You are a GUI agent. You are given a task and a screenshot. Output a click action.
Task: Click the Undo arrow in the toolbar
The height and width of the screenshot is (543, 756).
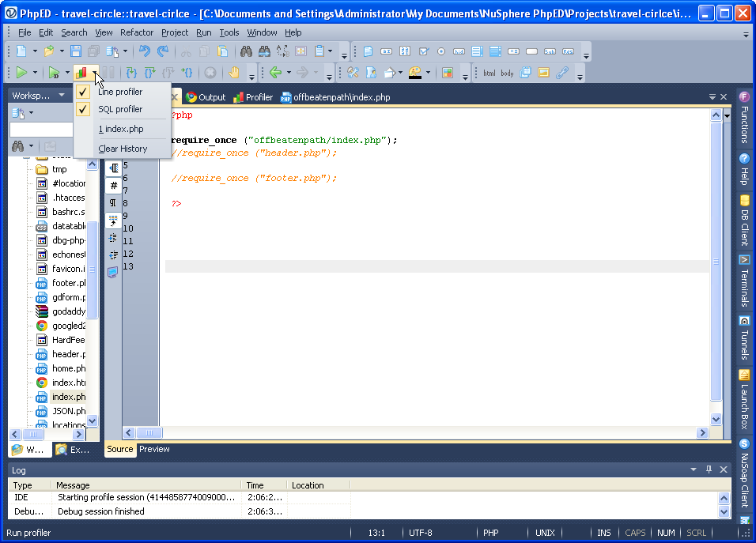point(144,51)
